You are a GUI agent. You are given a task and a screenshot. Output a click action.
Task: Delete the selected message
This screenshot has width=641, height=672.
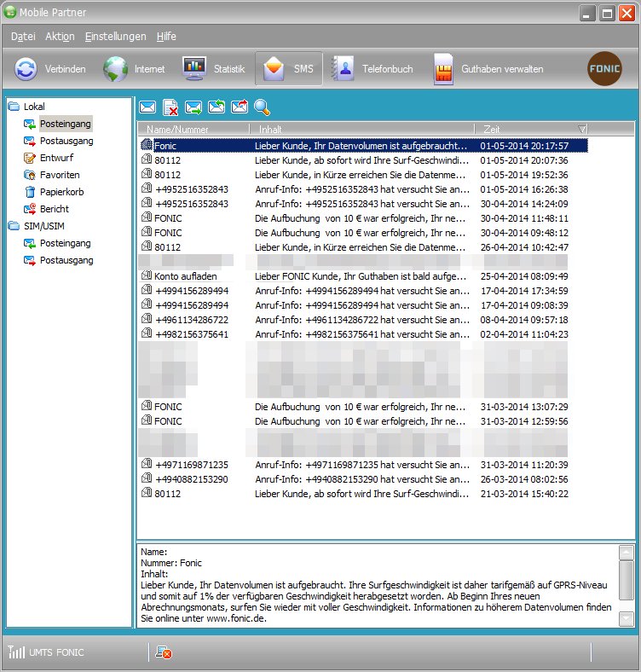[x=170, y=107]
